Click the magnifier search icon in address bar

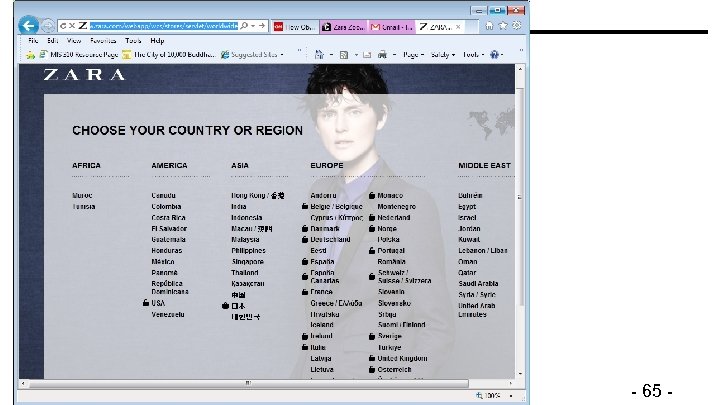pos(244,26)
